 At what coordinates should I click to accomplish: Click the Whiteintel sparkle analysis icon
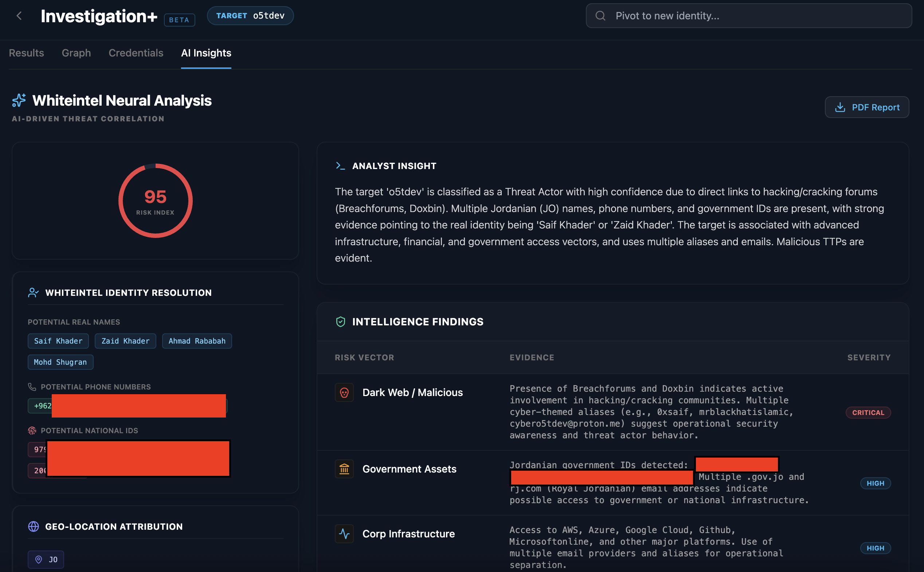pyautogui.click(x=19, y=100)
